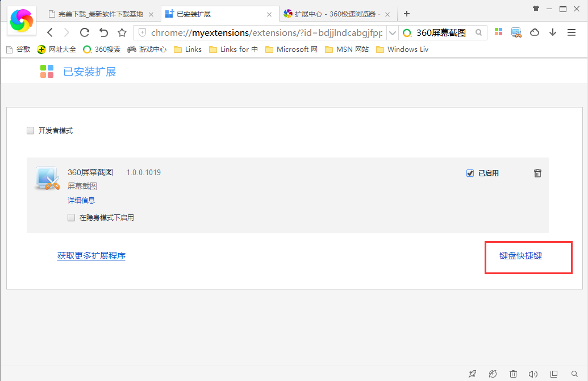Screen dimensions: 588x381
Task: Click the 获取更多扩展程序 link
Action: click(91, 256)
